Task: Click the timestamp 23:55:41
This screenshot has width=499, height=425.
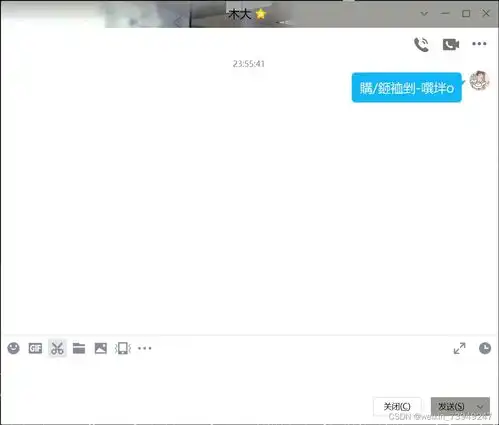Action: coord(249,64)
